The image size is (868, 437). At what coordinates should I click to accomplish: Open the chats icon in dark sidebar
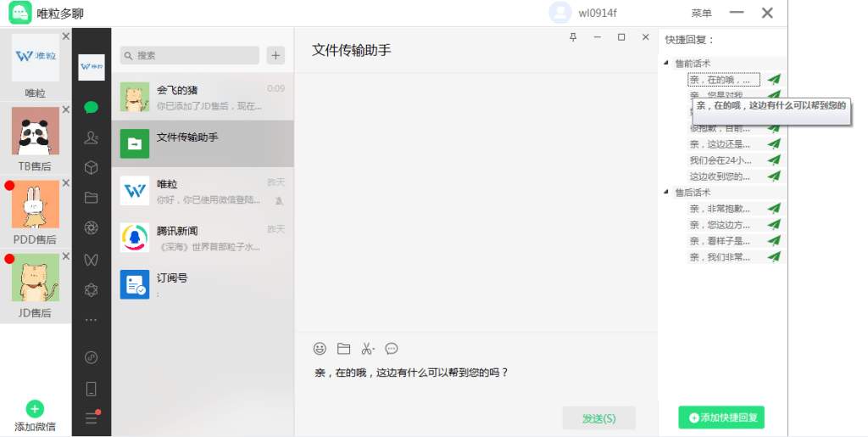click(x=91, y=108)
